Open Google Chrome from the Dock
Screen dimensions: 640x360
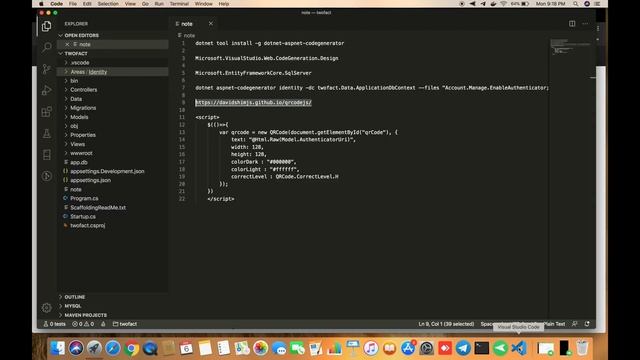[131, 348]
